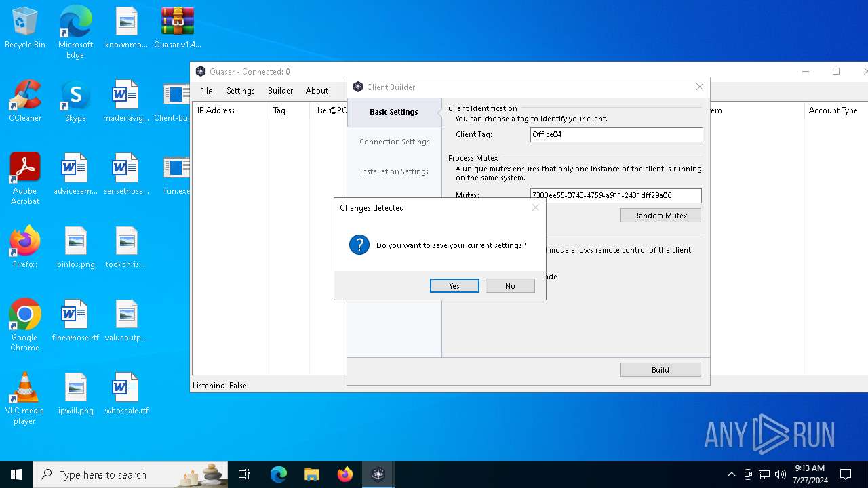Open Google Chrome desktop shortcut
This screenshot has height=488, width=868.
25,325
